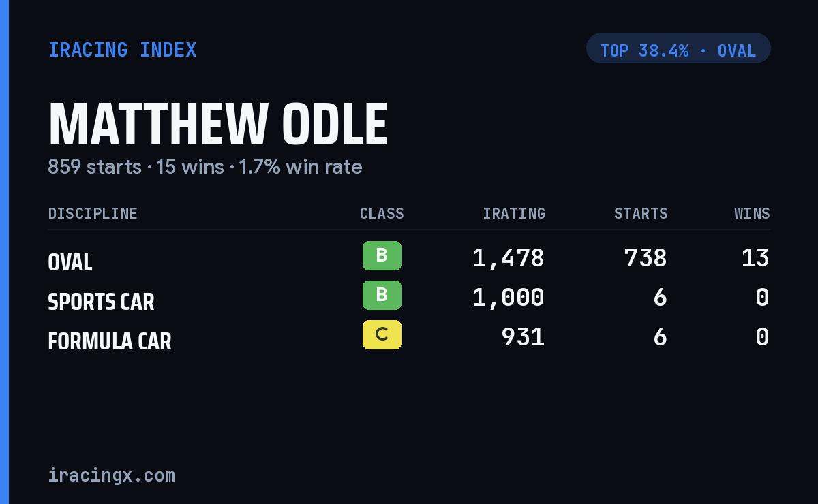The width and height of the screenshot is (818, 504).
Task: Click the green B badge for Sports Car
Action: 382,295
